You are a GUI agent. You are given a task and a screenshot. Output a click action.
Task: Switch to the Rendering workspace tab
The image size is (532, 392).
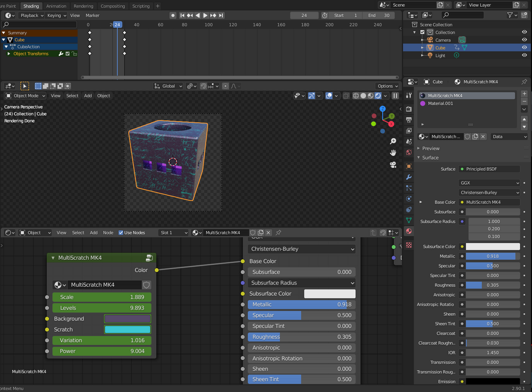tap(84, 6)
